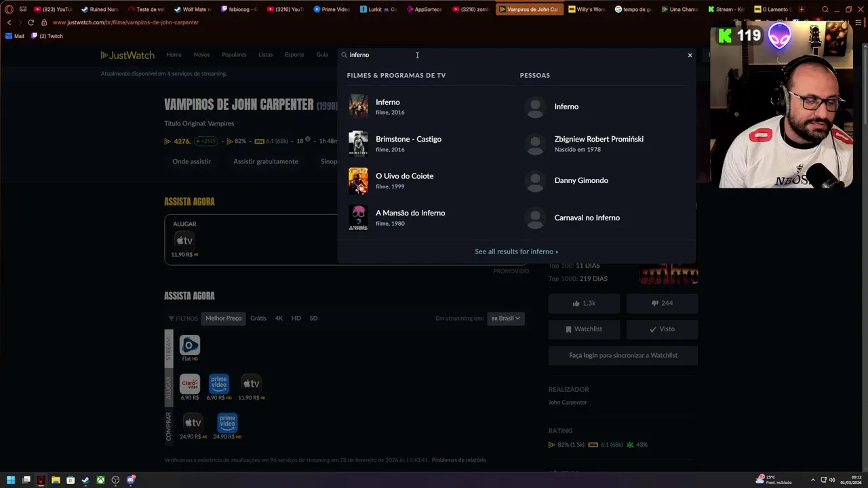Click the Windows Start button
This screenshot has height=488, width=868.
click(11, 480)
